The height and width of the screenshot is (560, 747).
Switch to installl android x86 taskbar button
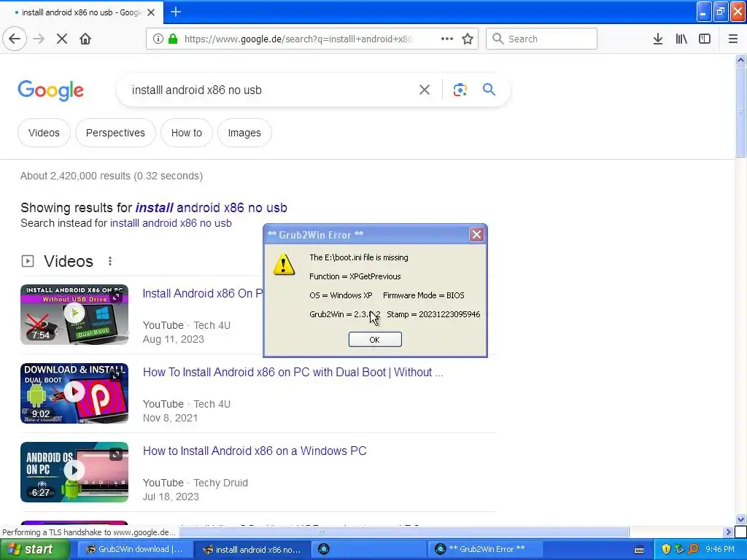[x=252, y=549]
